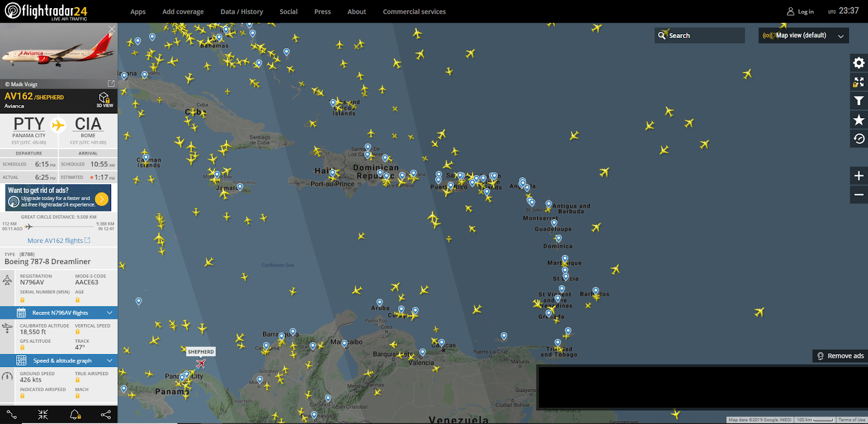
Task: Click the AV162 flight number heading
Action: pyautogui.click(x=18, y=96)
